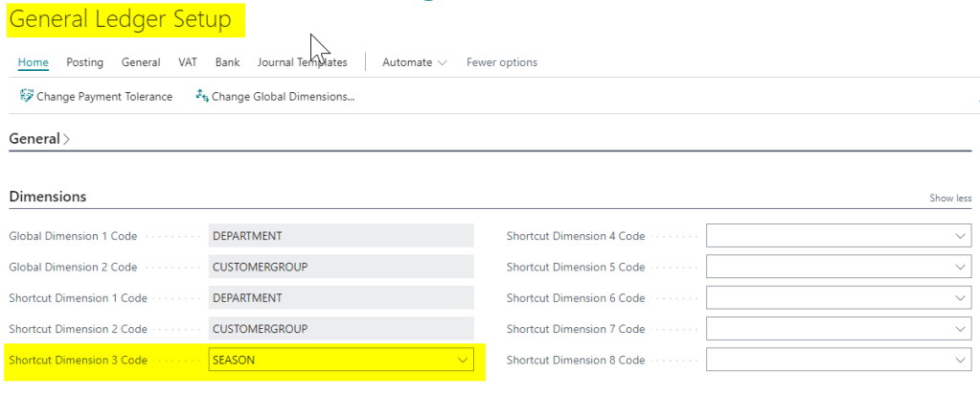Click the Global Dimension 1 Code field
Screen dimensions: 980x399
[340, 236]
